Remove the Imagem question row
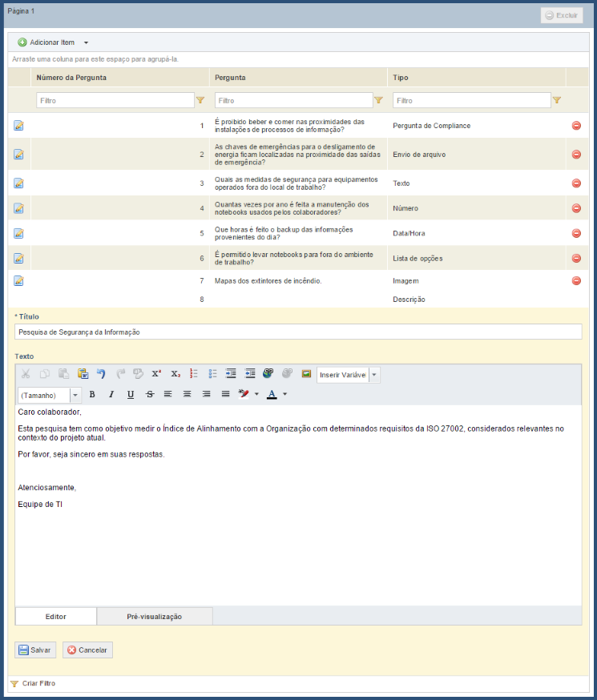 [x=576, y=281]
